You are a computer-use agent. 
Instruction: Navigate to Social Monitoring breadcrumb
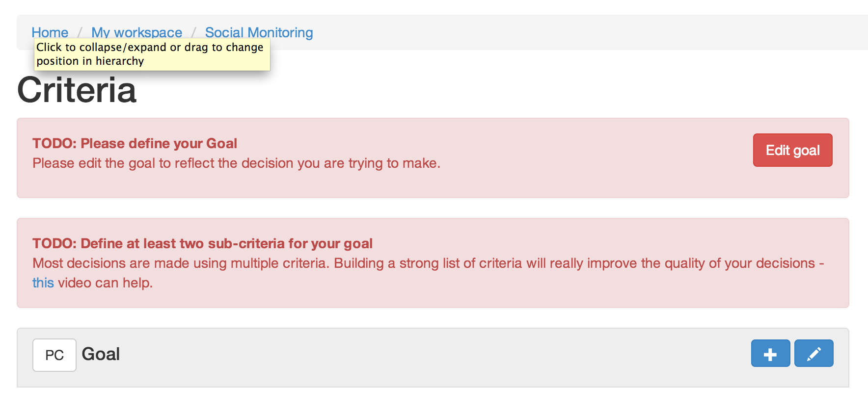click(x=259, y=32)
